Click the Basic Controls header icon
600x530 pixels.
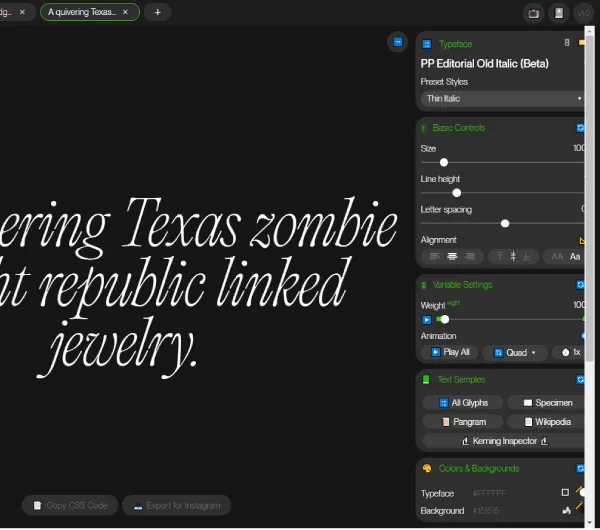424,128
